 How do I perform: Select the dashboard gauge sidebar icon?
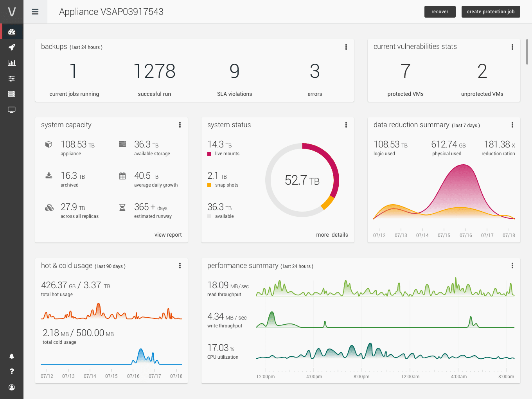(12, 32)
